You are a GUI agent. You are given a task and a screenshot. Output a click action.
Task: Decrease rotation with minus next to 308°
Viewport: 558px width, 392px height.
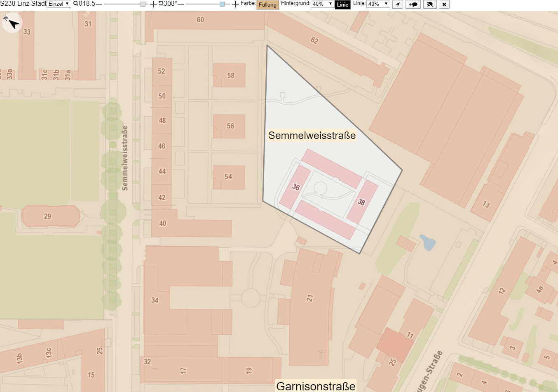click(x=181, y=4)
